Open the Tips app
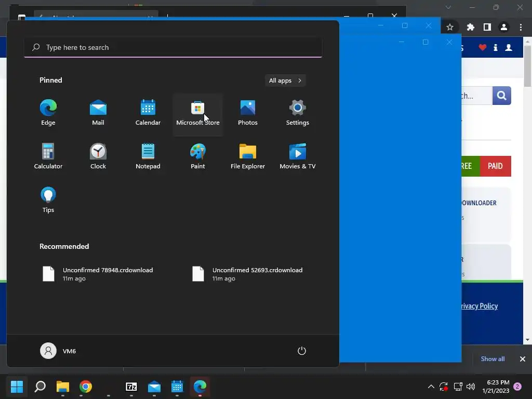Screen dimensions: 532x399 pos(48,200)
